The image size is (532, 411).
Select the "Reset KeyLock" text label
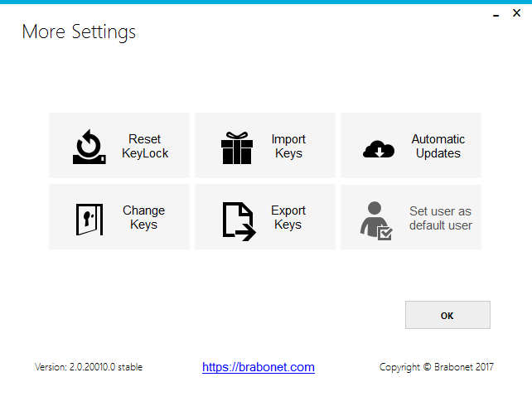point(145,147)
